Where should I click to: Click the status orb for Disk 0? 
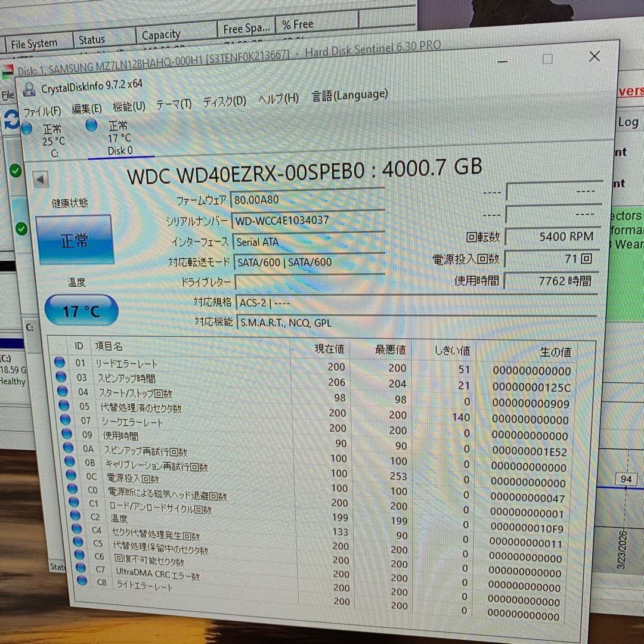pyautogui.click(x=92, y=125)
